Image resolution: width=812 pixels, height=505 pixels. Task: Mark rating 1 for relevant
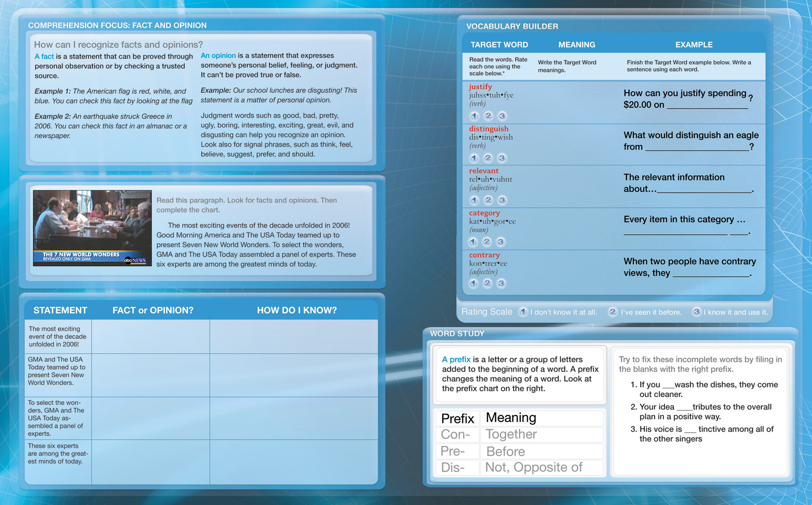coord(474,200)
